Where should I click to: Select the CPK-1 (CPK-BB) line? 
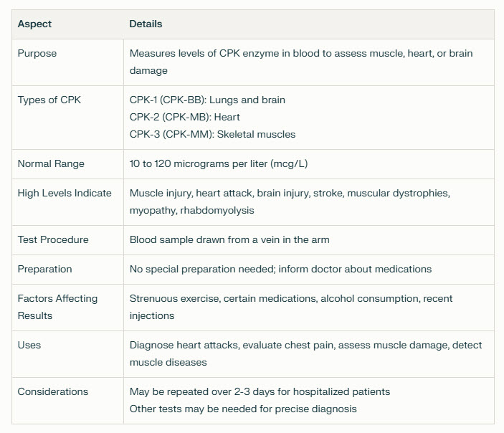[x=207, y=100]
